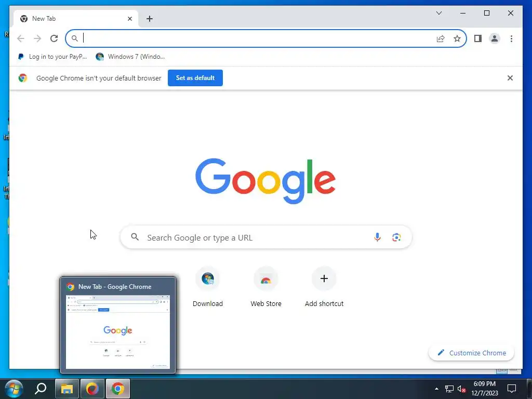This screenshot has width=532, height=399.
Task: Start voice search with the microphone icon
Action: pyautogui.click(x=377, y=237)
